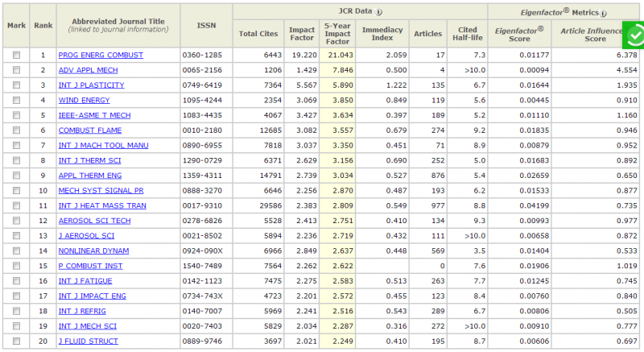
Task: Open the AEROSOL SCI TECH journal page
Action: tap(94, 221)
